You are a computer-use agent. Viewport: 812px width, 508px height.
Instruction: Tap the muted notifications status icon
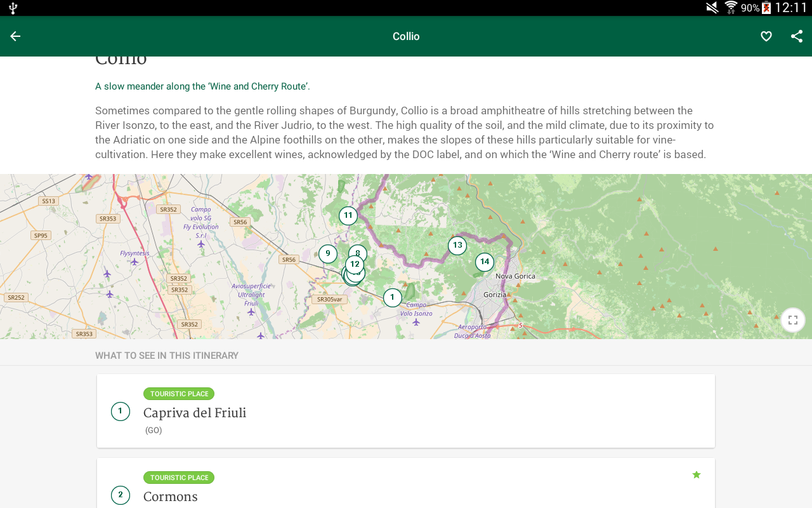712,8
